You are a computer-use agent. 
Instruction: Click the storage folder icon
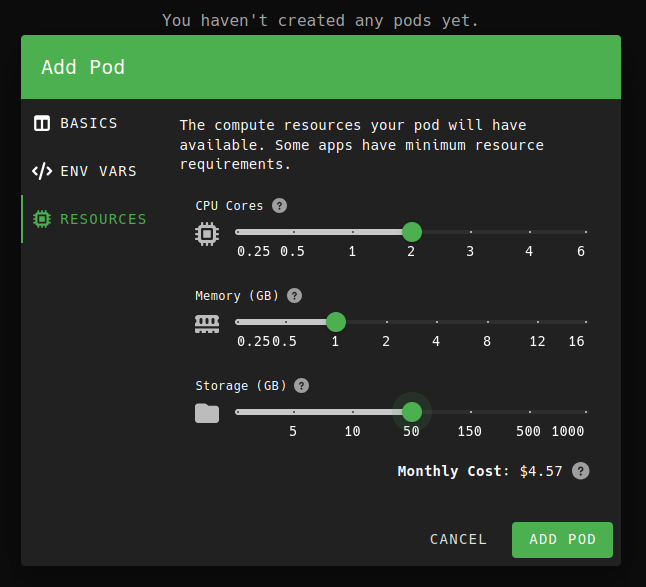tap(206, 413)
